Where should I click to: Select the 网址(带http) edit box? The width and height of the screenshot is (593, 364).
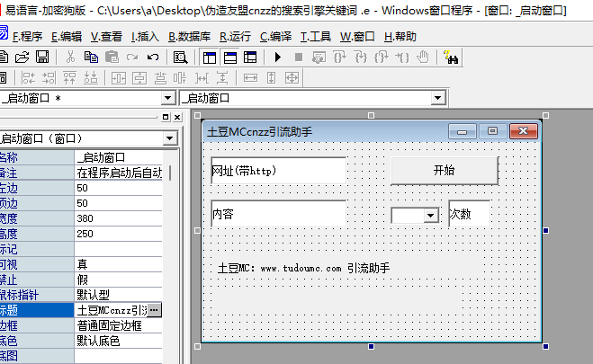click(x=278, y=171)
